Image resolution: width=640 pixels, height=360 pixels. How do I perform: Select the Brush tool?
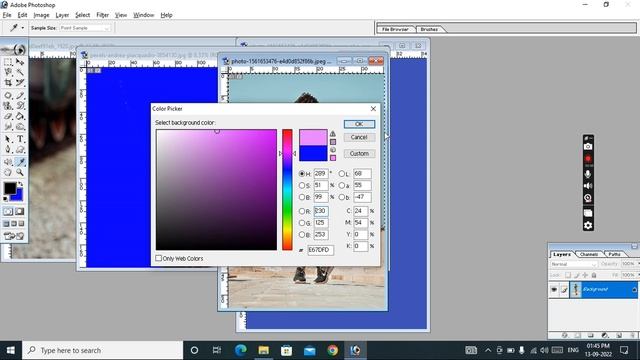20,96
